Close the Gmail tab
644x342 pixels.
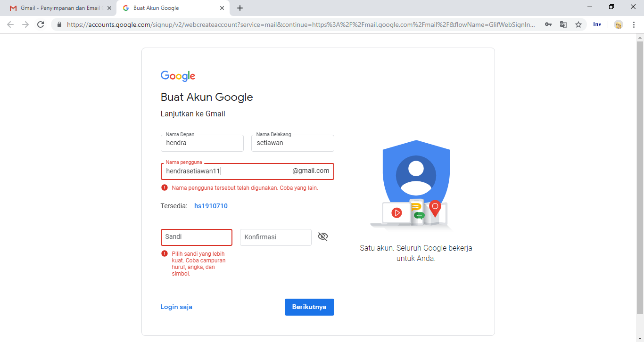109,8
